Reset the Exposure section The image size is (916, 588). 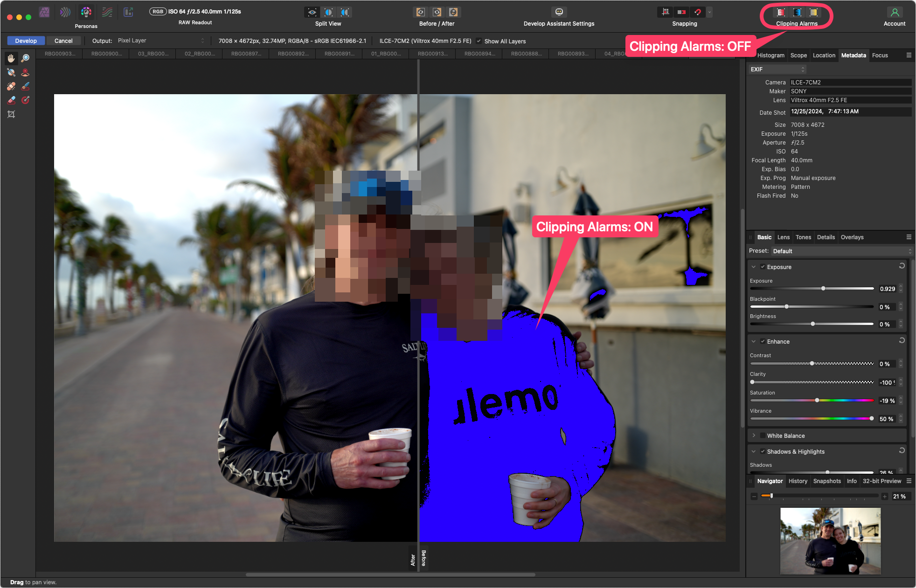902,266
